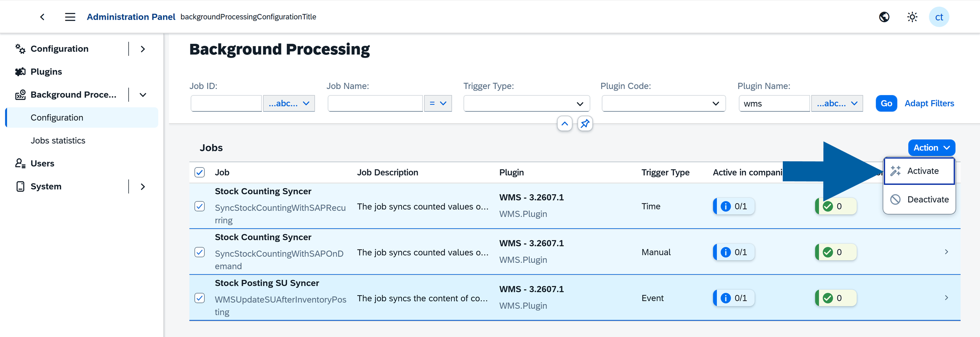Screen dimensions: 980x337
Task: Uncheck the Stock Posting SU Syncer row
Action: point(200,298)
